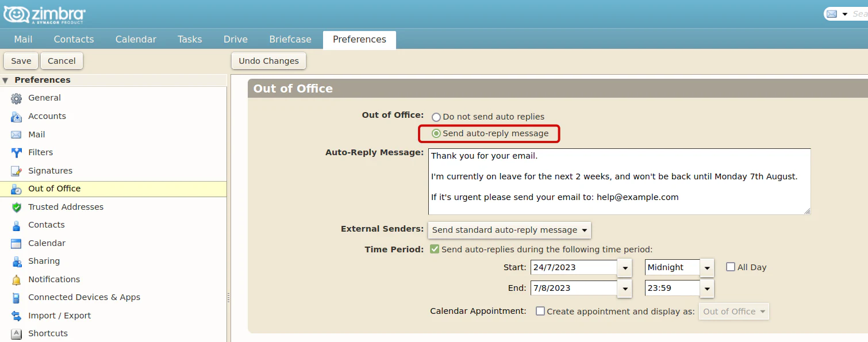The width and height of the screenshot is (868, 342).
Task: Open Accounts preferences
Action: pyautogui.click(x=113, y=116)
